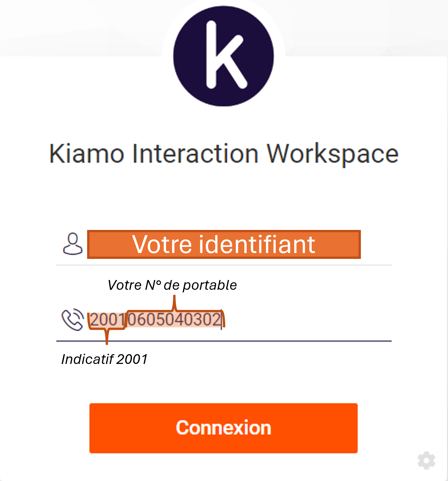Focus the 'Votre identifiant' field
Viewport: 448px width, 481px height.
224,245
